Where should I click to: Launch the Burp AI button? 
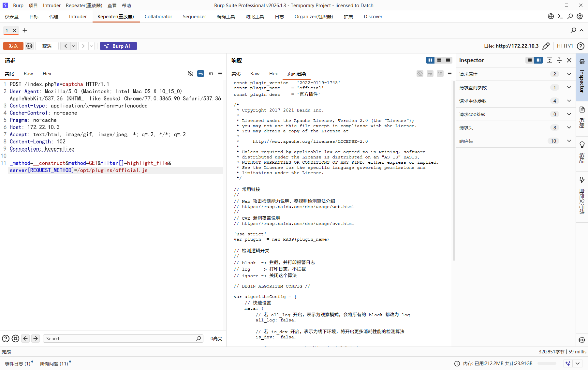[x=118, y=46]
